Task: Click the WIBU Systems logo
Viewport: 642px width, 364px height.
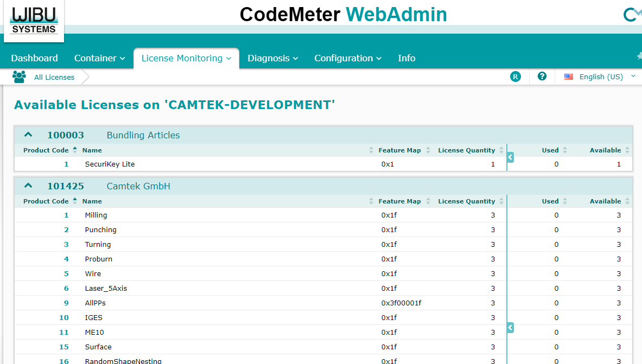Action: (34, 21)
